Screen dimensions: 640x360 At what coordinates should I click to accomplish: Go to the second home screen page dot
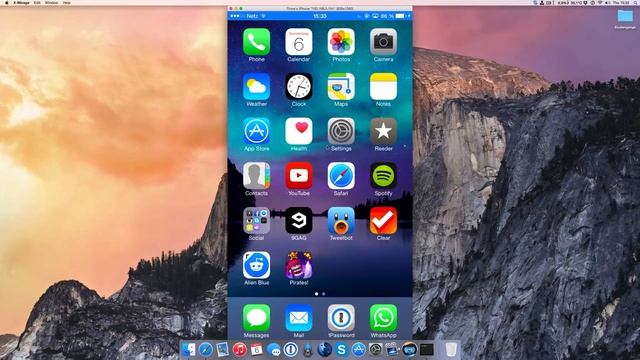point(324,294)
